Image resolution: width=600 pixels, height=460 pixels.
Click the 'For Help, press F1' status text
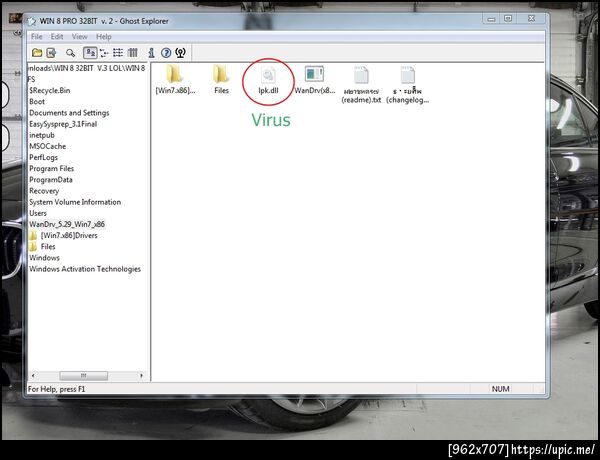(x=57, y=389)
